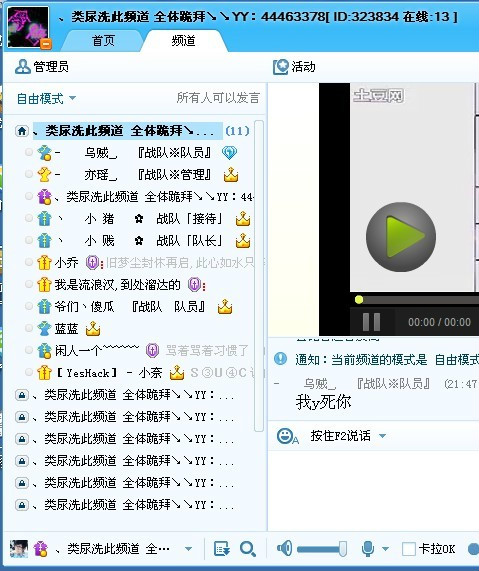
Task: Open the microphone options dropdown arrow
Action: (x=385, y=549)
